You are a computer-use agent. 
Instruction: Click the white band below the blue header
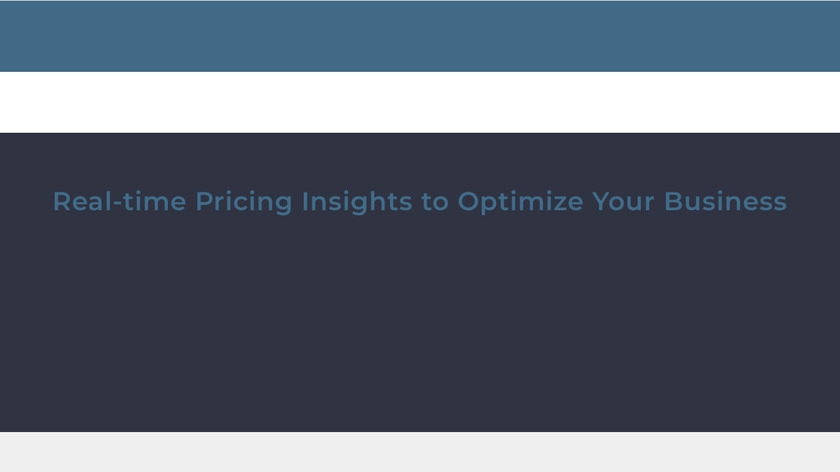tap(420, 102)
